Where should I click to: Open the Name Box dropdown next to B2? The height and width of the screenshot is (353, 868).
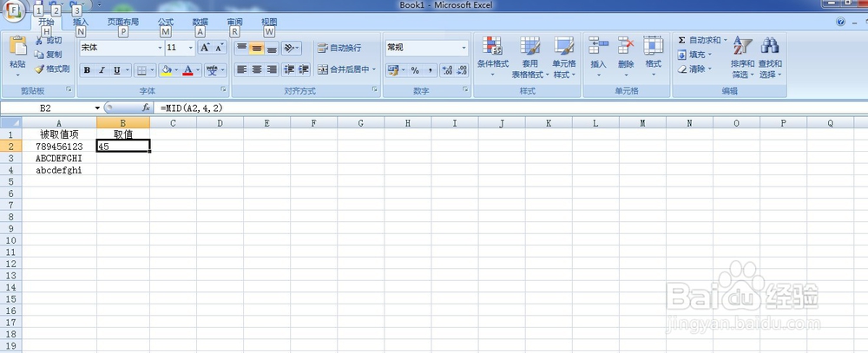pos(98,108)
